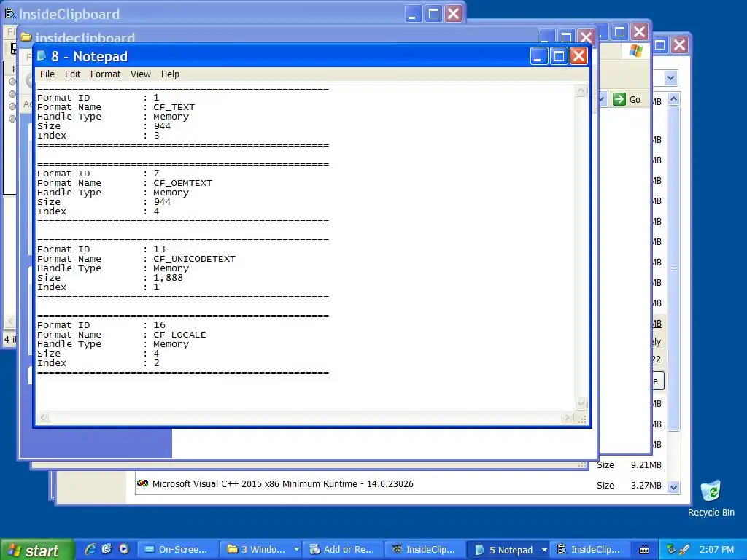The image size is (747, 560).
Task: Switch to last InsideClip taskbar button
Action: pos(589,550)
